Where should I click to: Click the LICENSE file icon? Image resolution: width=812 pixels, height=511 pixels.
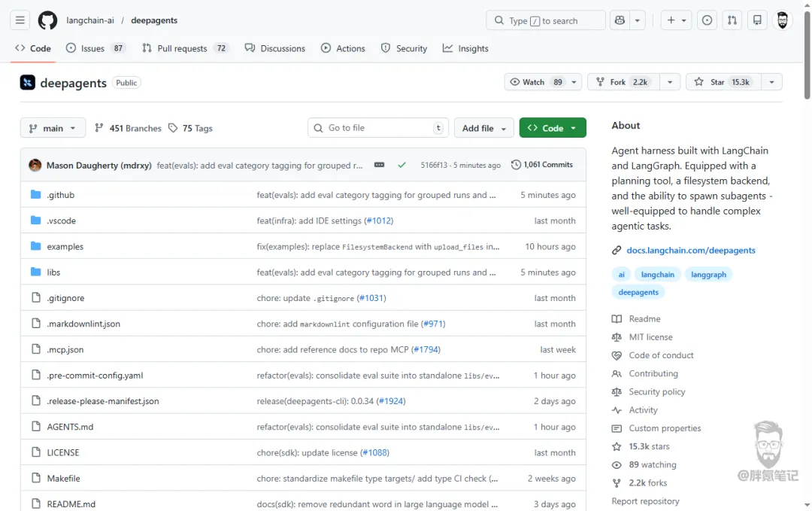pyautogui.click(x=36, y=452)
